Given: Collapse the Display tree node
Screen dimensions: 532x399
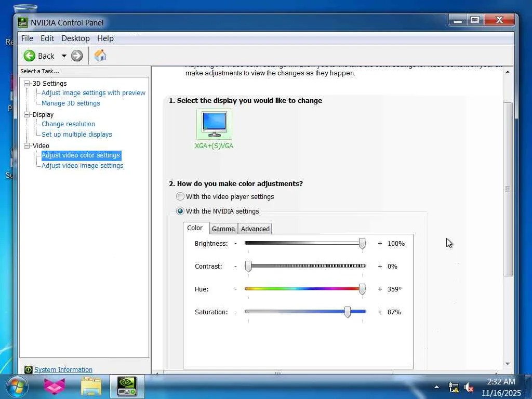Looking at the screenshot, I should click(x=27, y=115).
